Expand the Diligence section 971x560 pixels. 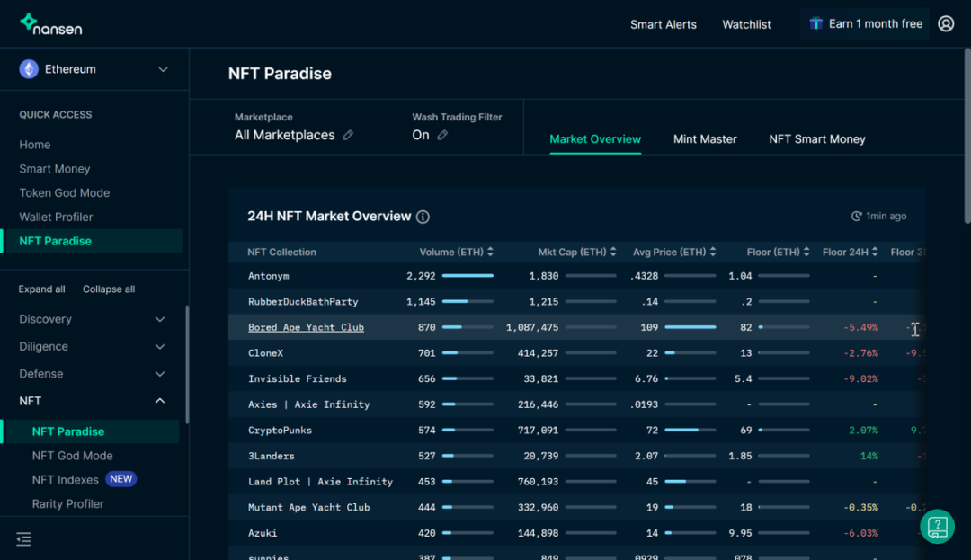pyautogui.click(x=160, y=347)
